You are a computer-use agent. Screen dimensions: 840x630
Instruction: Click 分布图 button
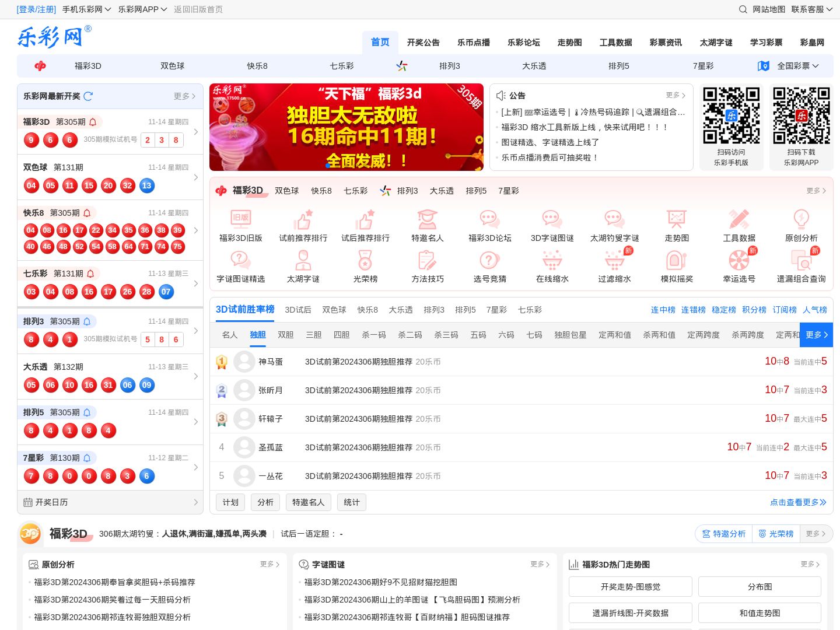pyautogui.click(x=759, y=587)
